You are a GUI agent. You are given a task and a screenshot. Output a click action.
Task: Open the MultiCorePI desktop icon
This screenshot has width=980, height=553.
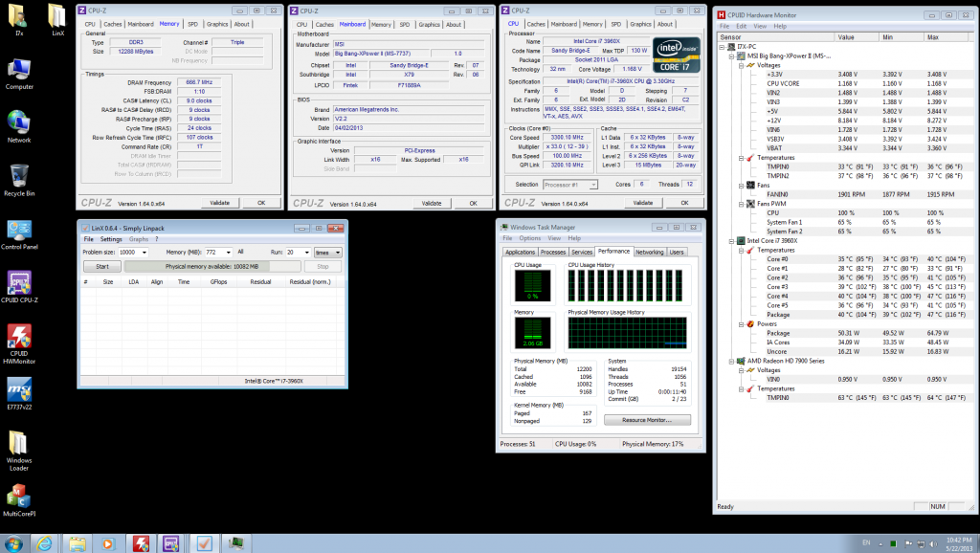19,496
